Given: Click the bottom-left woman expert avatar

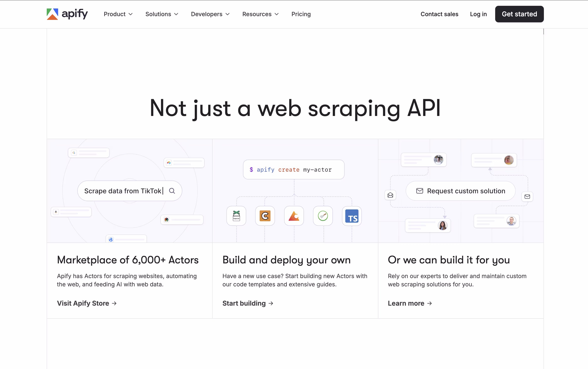Looking at the screenshot, I should tap(443, 225).
